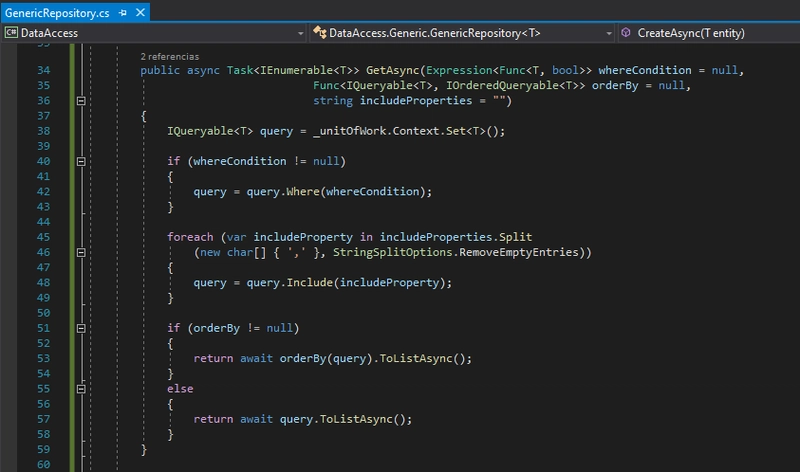The width and height of the screenshot is (800, 472).
Task: Click Task<IEnumerable<T>> return type on line 34
Action: [293, 70]
